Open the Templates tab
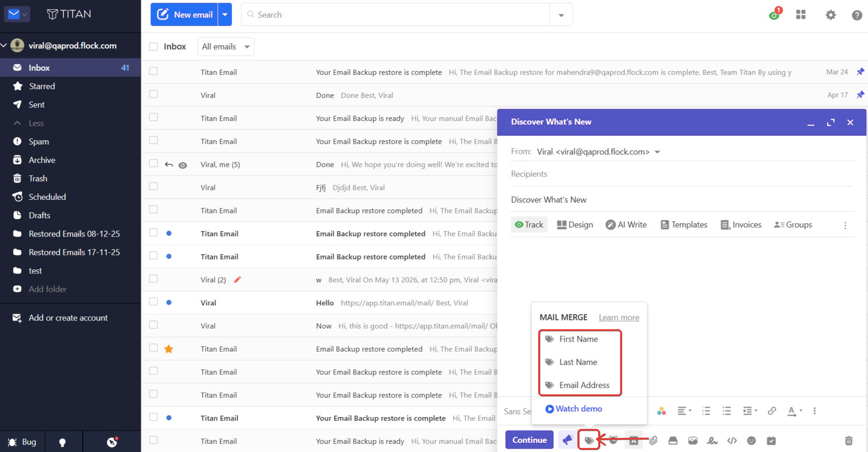The width and height of the screenshot is (868, 452). click(x=684, y=225)
